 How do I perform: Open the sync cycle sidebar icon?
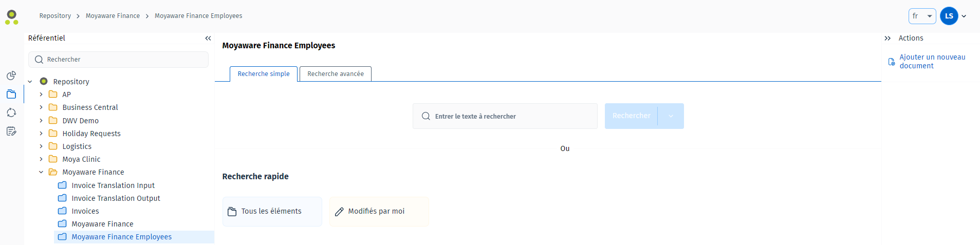click(11, 112)
